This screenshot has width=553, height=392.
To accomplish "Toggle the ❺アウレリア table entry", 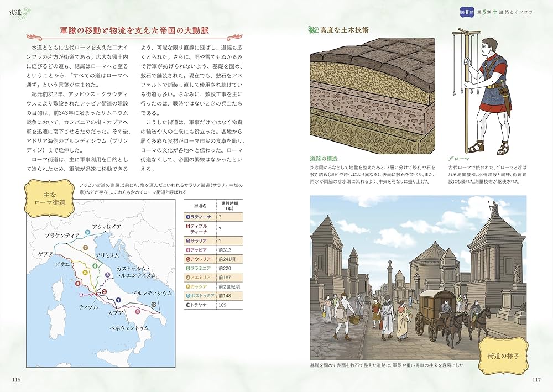I will (198, 259).
